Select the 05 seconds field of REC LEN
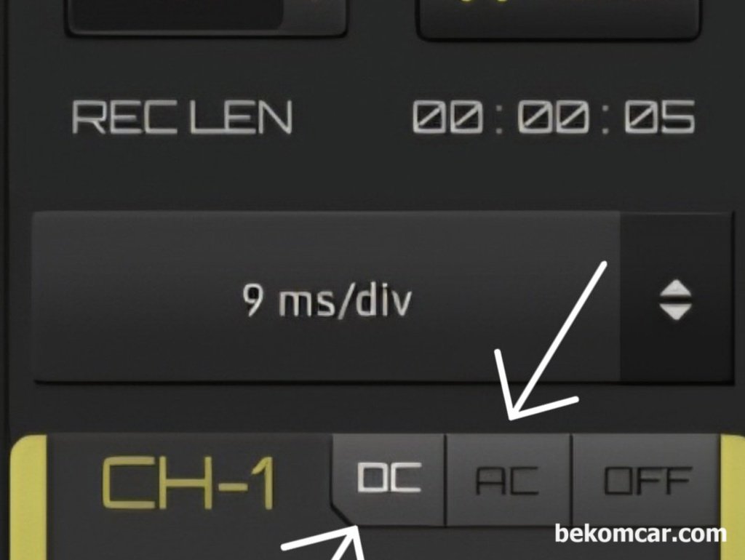This screenshot has height=560, width=745. (659, 117)
